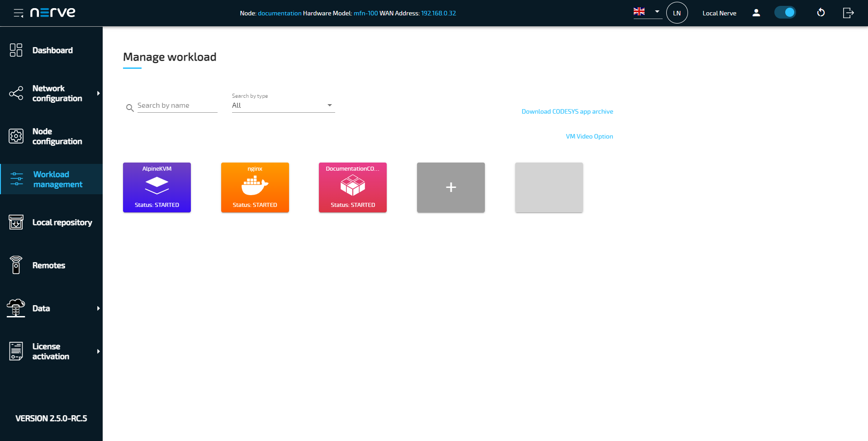The width and height of the screenshot is (868, 441).
Task: Click the hamburger menu icon
Action: (18, 13)
